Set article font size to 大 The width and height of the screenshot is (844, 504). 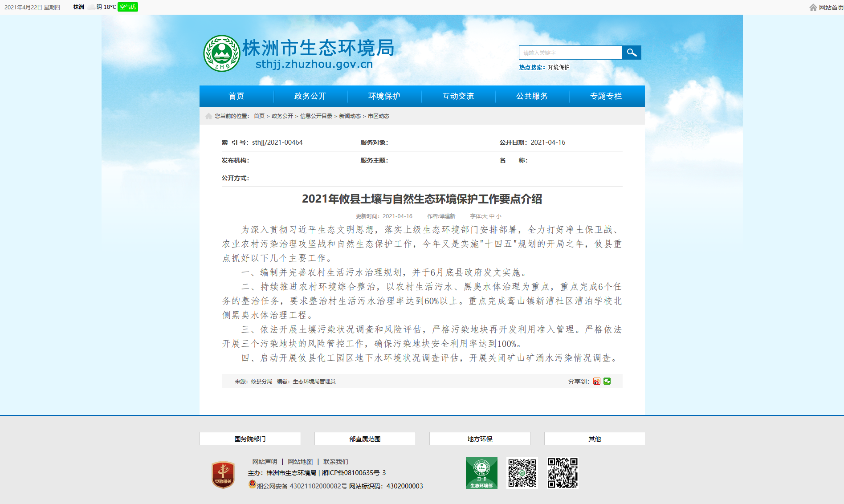click(x=485, y=216)
